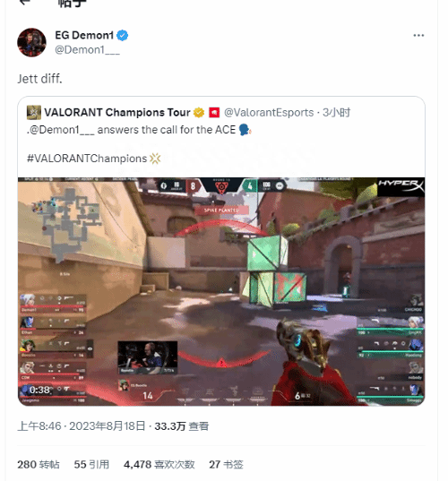Click the 27 bookmarks count
This screenshot has width=448, height=481.
click(226, 465)
